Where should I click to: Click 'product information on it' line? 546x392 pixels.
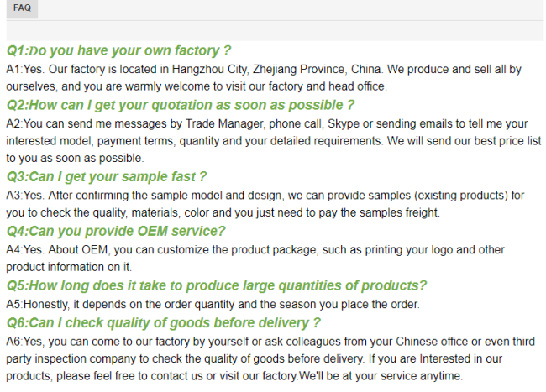[x=68, y=267]
